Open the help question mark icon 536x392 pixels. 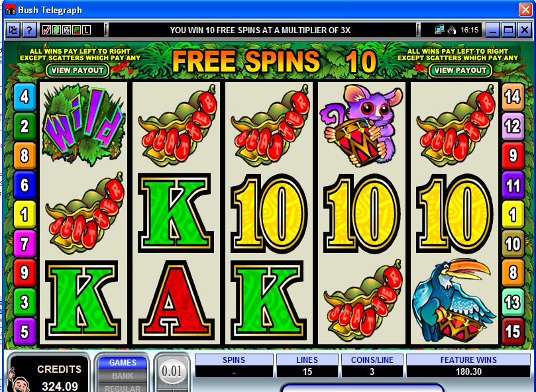[x=29, y=30]
